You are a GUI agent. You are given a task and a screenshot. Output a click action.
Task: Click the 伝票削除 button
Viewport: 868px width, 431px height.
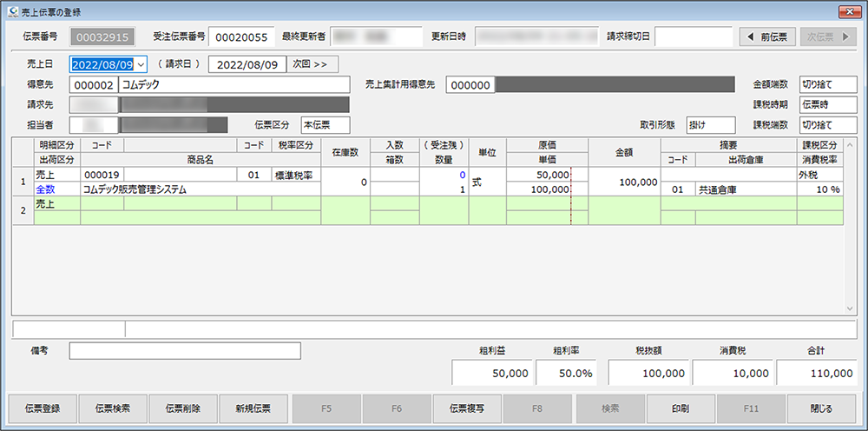point(183,408)
